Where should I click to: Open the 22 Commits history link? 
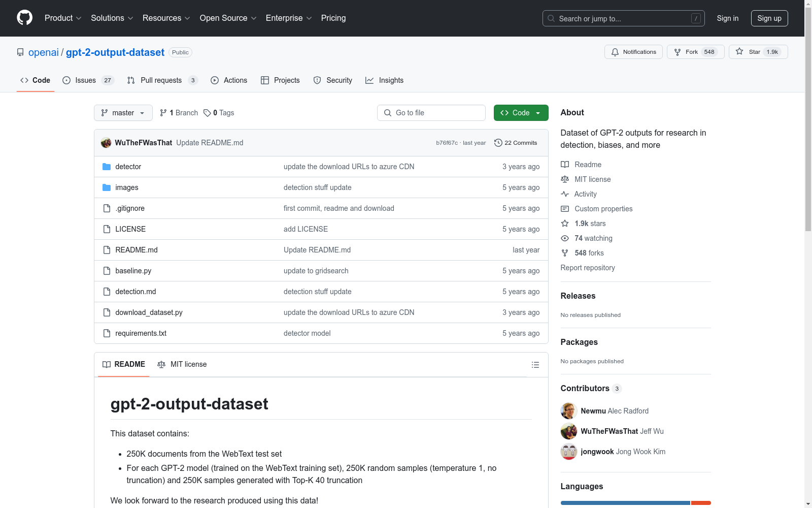[x=516, y=143]
